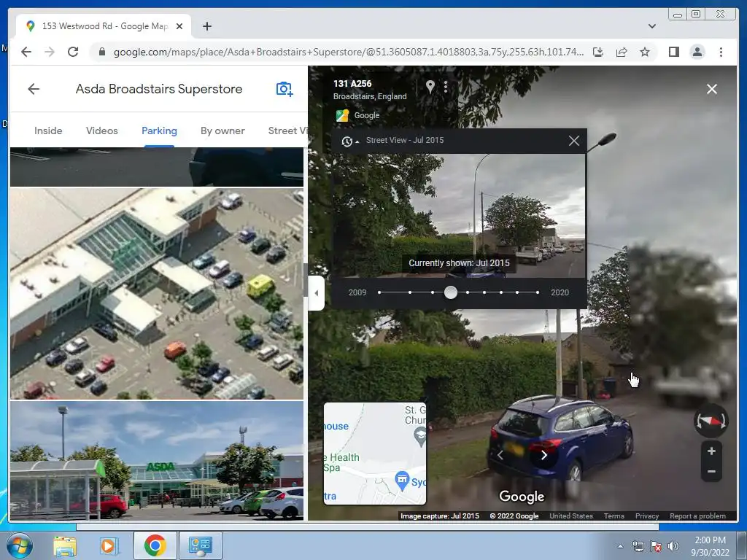Click the volume speaker tray icon
Screen dimensions: 747x560
tap(673, 546)
